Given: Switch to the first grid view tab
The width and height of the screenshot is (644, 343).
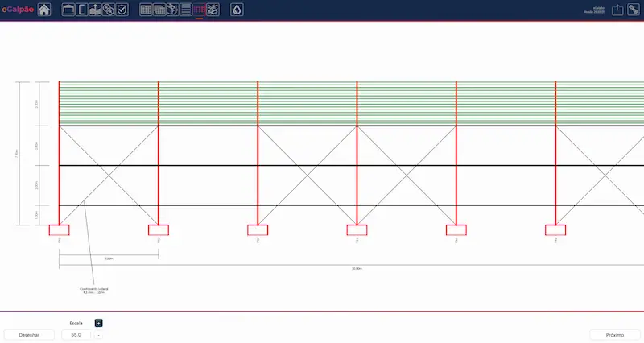Looking at the screenshot, I should click(146, 10).
